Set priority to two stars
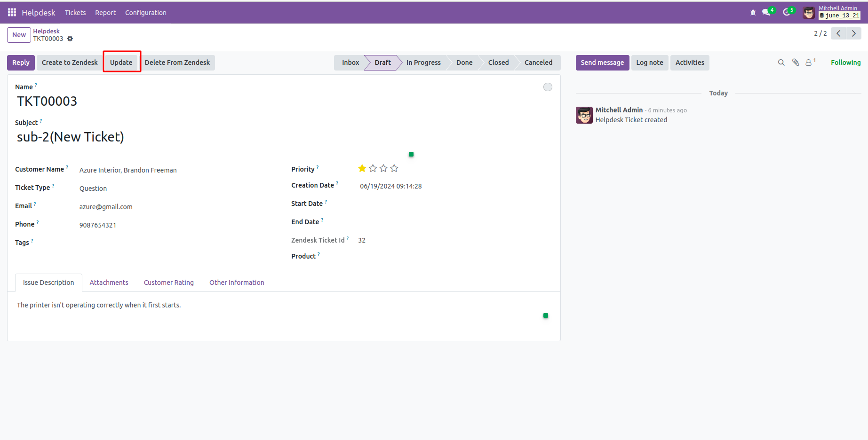This screenshot has height=440, width=868. pyautogui.click(x=373, y=168)
